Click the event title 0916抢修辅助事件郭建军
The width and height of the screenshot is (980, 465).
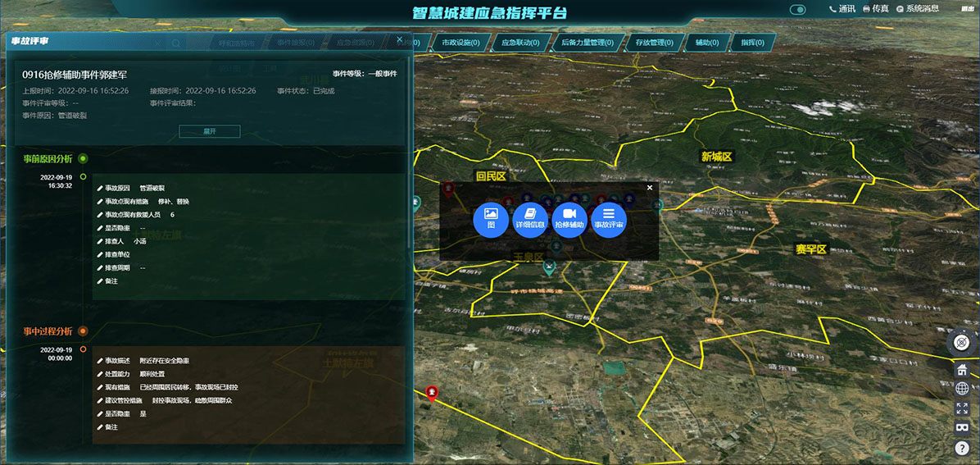click(75, 75)
